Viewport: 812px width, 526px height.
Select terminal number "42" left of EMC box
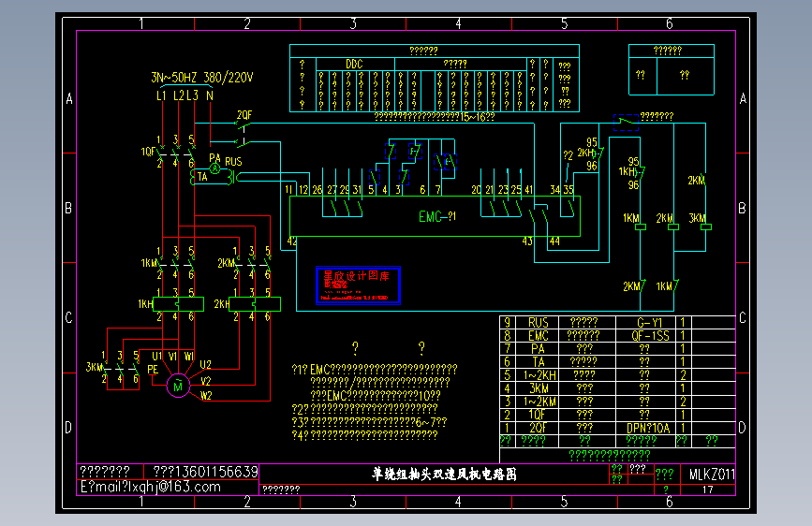point(292,241)
